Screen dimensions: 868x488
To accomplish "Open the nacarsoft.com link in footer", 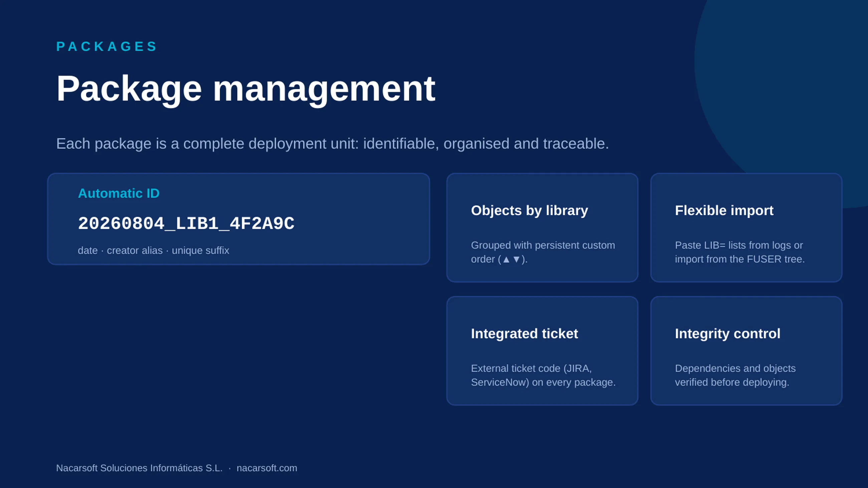I will tap(267, 468).
